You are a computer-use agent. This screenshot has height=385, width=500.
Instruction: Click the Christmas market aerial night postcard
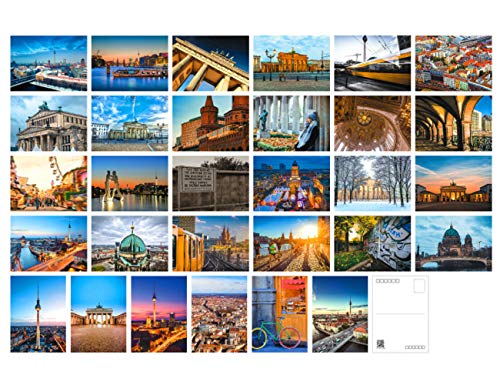(292, 183)
